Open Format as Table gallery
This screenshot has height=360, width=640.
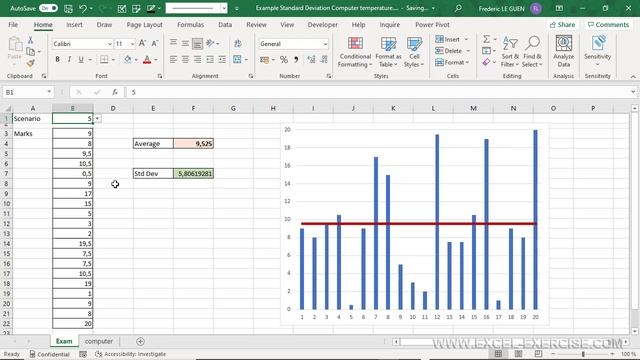click(388, 52)
